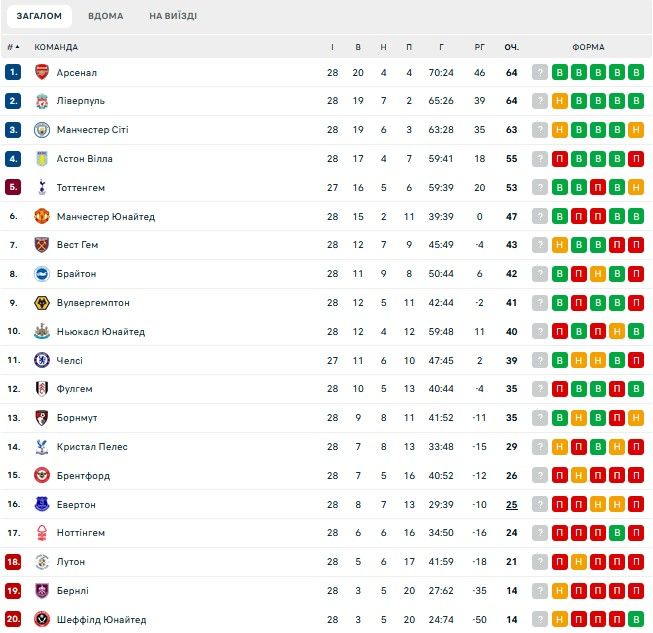653x633 pixels.
Task: Open the Манчестер Юнайтед team link
Action: 105,216
